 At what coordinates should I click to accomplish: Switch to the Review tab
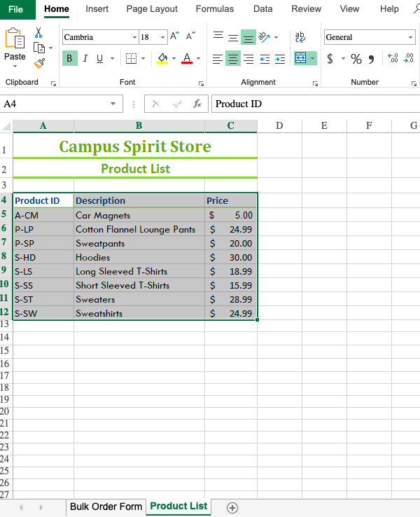point(307,9)
